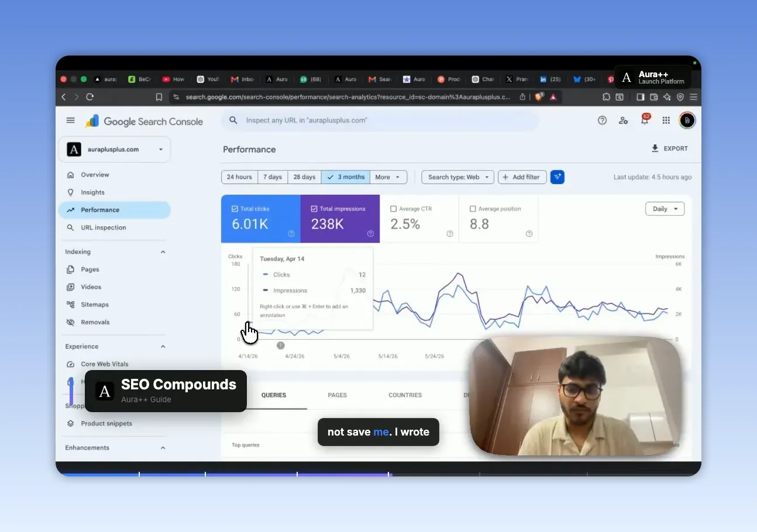Viewport: 757px width, 532px height.
Task: Open the Help question mark icon
Action: click(602, 120)
